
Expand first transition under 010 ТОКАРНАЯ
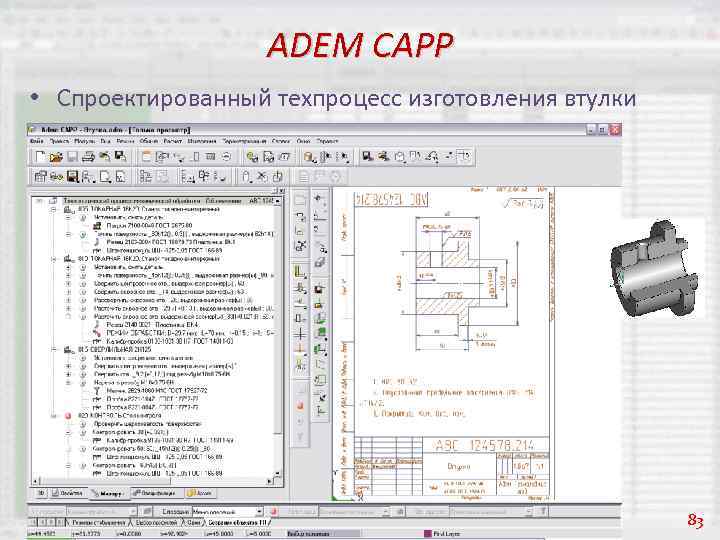68,267
